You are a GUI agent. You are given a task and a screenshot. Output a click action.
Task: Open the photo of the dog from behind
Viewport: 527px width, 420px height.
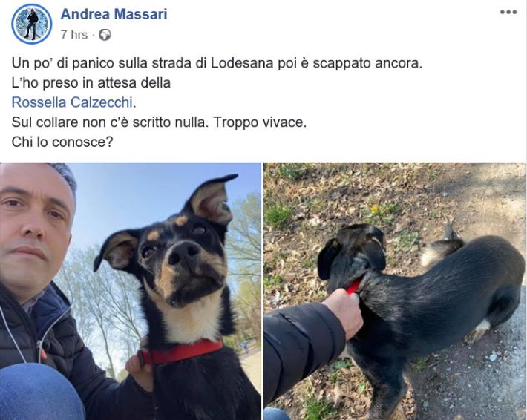(x=395, y=292)
